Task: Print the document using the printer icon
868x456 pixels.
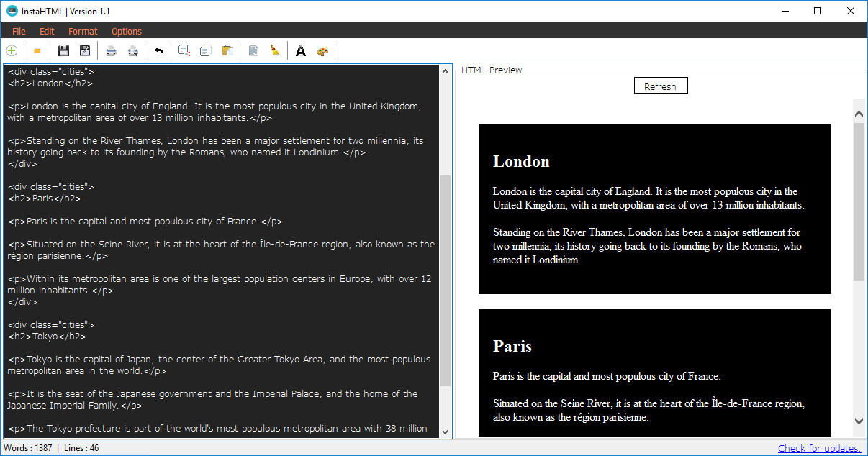Action: click(112, 50)
